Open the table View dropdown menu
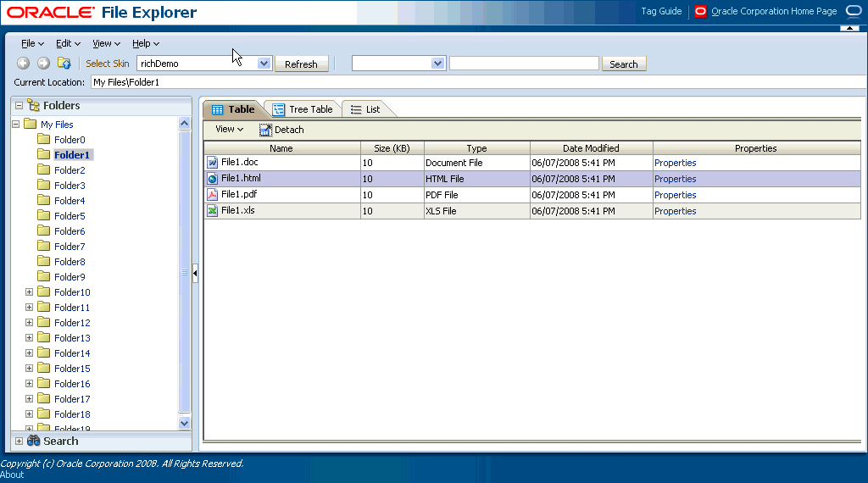 point(229,130)
